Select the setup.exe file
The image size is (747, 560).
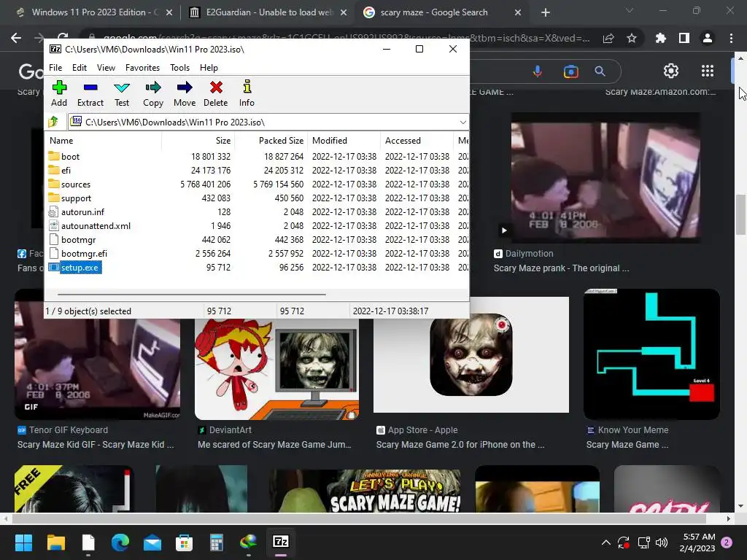click(80, 268)
